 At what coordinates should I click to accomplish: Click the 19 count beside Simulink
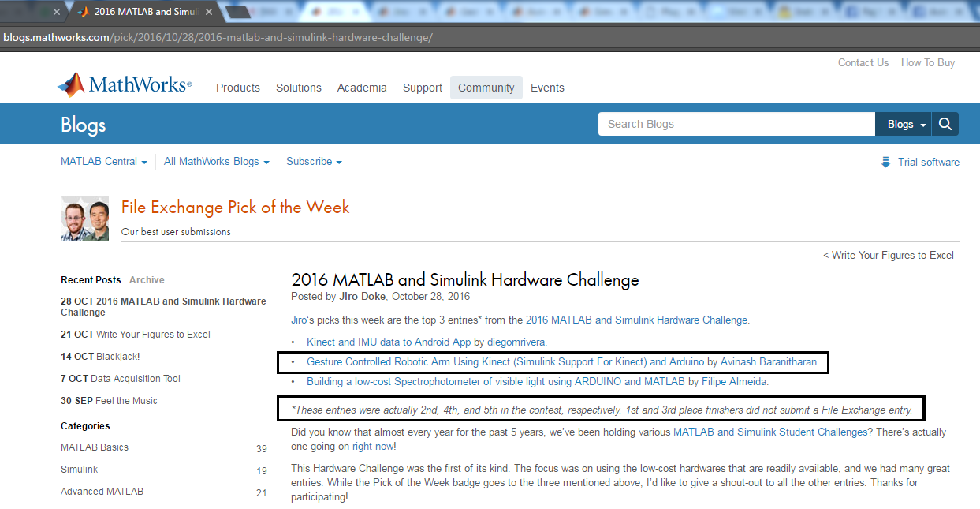point(262,470)
